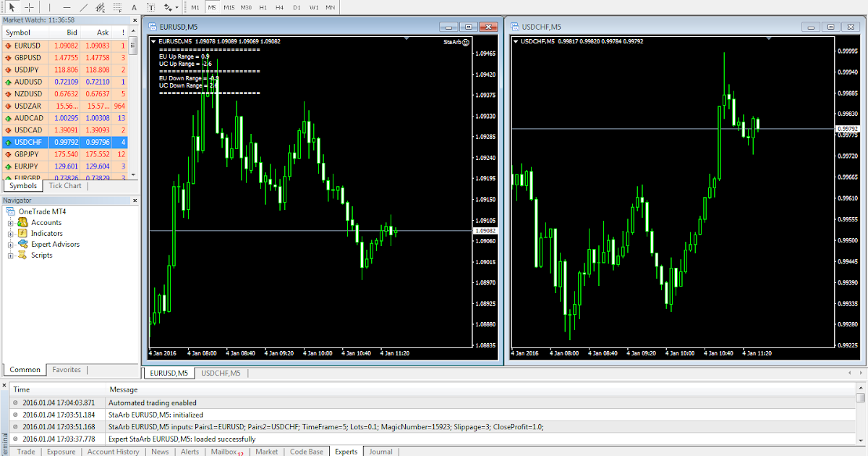Switch chart to H1 timeframe
The image size is (868, 456).
tap(263, 7)
